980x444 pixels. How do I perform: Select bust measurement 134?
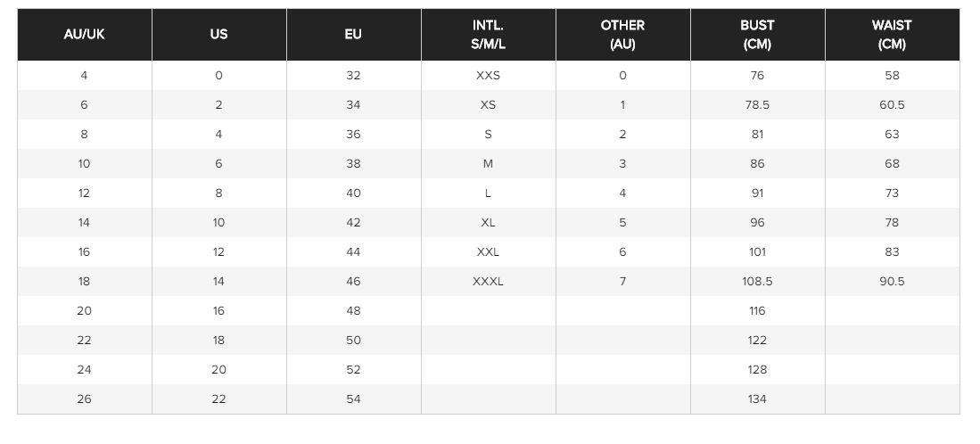click(757, 399)
